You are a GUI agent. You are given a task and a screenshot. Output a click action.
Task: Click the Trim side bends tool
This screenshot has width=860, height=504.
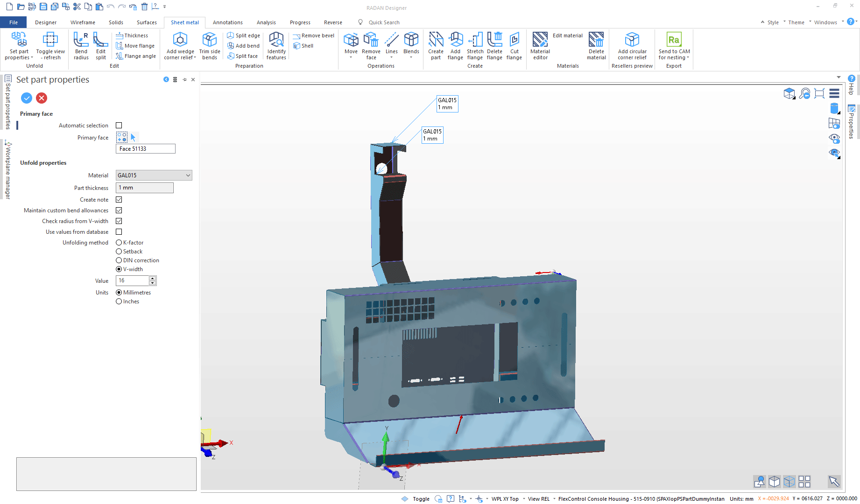click(x=210, y=41)
